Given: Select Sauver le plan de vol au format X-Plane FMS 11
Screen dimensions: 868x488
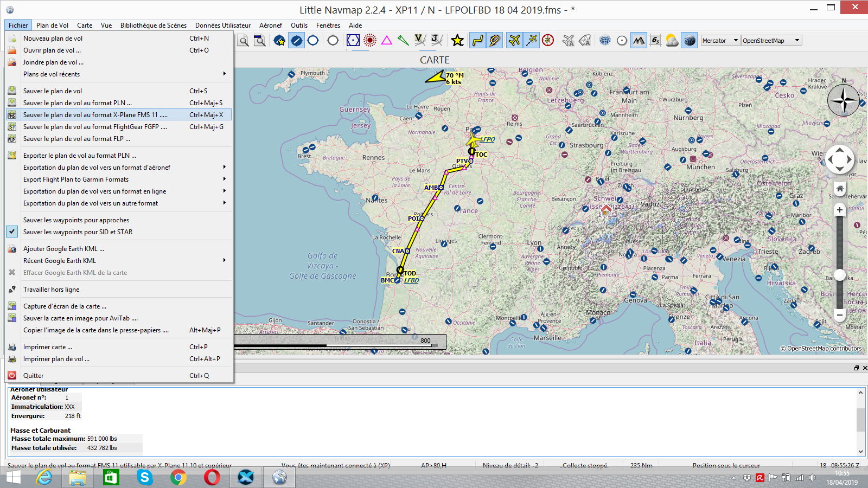Looking at the screenshot, I should point(95,115).
